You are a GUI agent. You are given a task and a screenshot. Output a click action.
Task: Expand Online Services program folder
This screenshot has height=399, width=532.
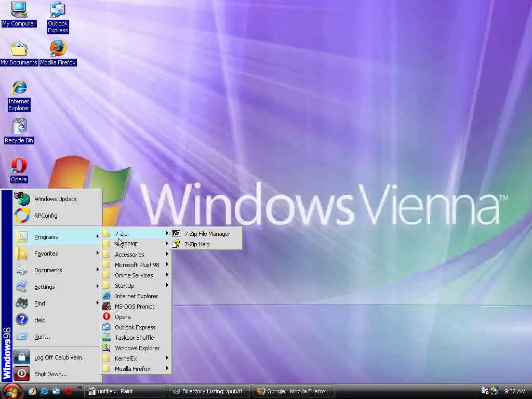tap(136, 275)
